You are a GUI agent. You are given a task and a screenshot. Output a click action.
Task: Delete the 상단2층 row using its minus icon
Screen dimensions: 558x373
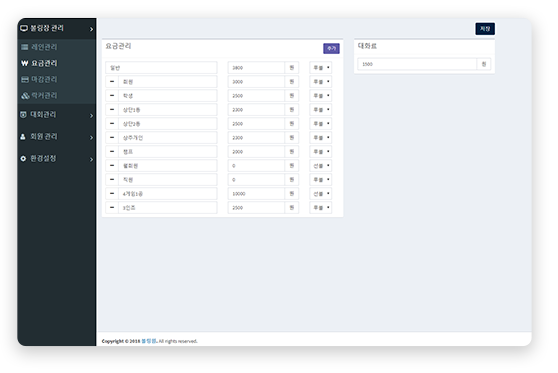[x=112, y=124]
